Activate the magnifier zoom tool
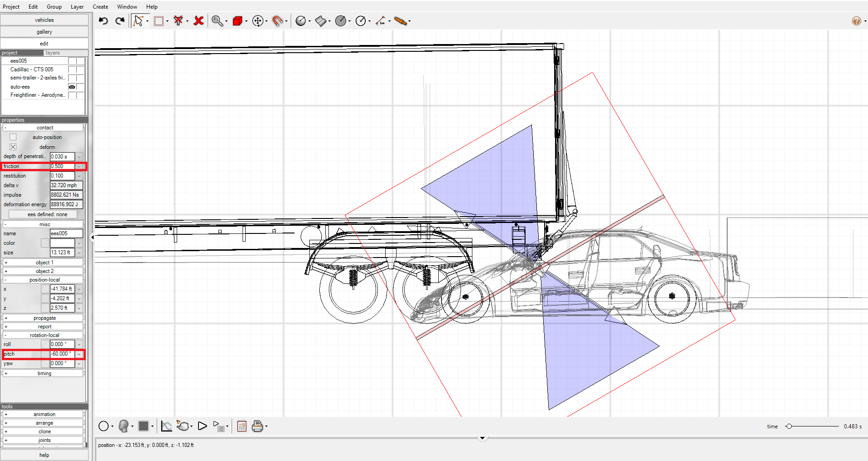The height and width of the screenshot is (461, 868). (217, 21)
